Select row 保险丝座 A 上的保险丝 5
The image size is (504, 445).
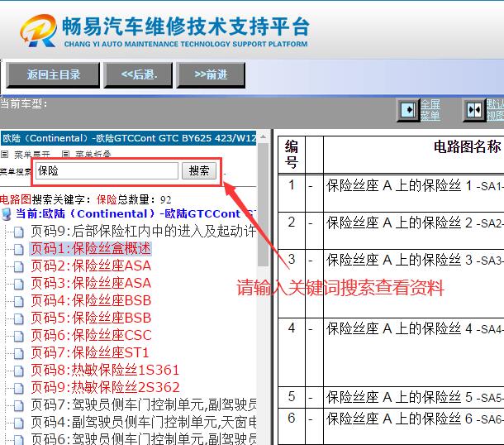coord(391,397)
